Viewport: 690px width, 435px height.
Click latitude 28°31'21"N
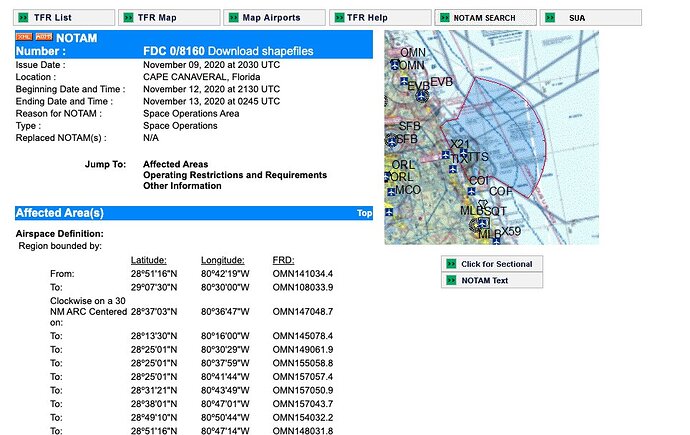[x=154, y=390]
